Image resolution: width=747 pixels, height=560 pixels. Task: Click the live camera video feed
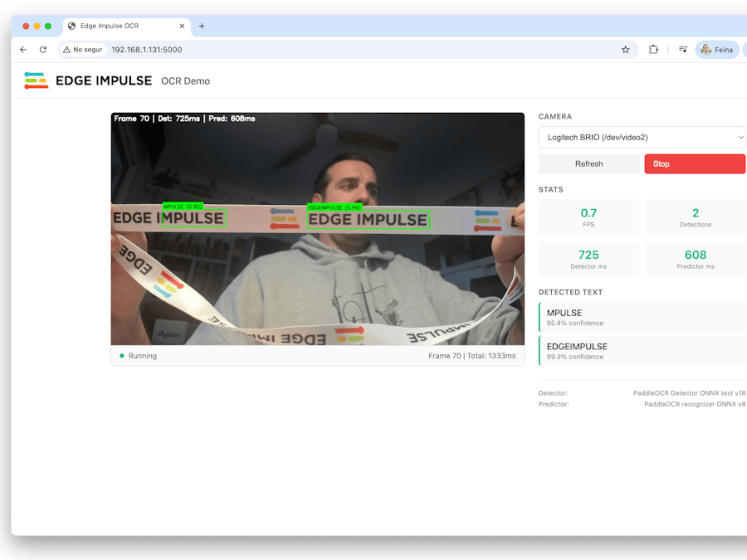tap(318, 229)
